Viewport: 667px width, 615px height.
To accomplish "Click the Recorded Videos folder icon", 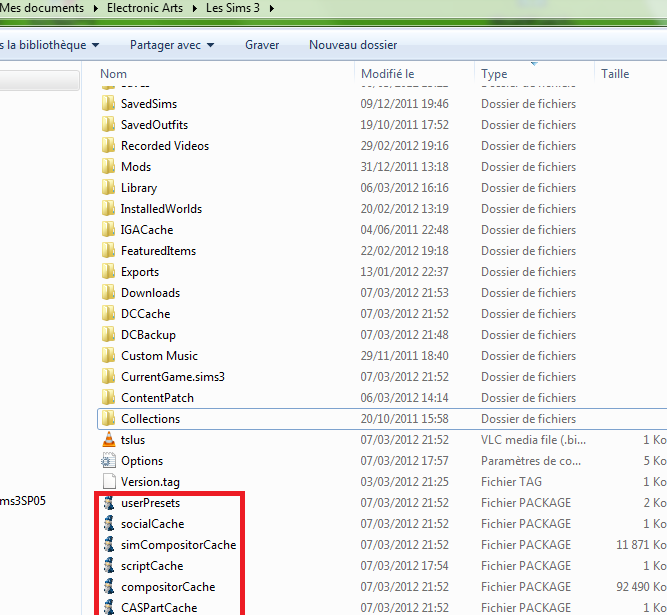I will [108, 145].
